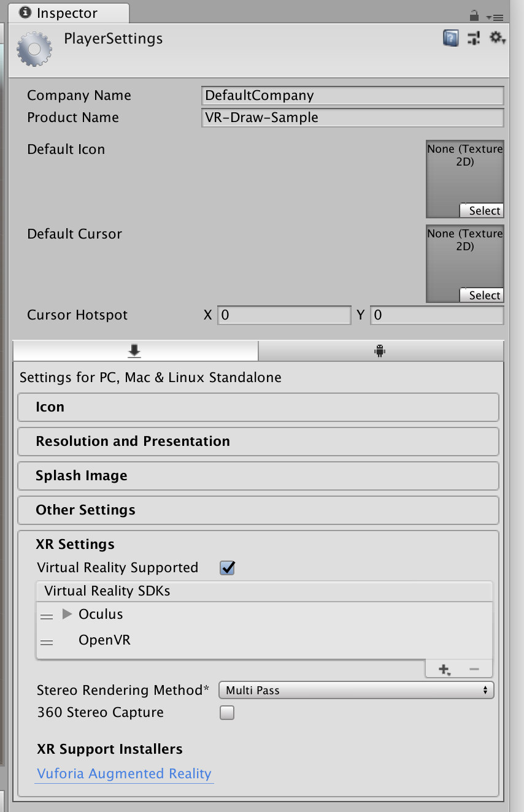This screenshot has width=524, height=812.
Task: Enable 360 Stereo Capture checkbox
Action: point(228,713)
